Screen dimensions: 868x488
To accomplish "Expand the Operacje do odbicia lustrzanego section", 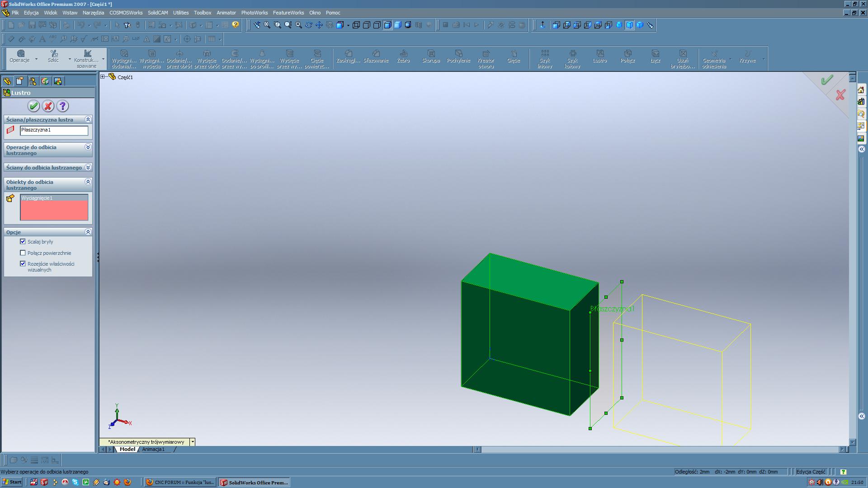I will click(88, 147).
